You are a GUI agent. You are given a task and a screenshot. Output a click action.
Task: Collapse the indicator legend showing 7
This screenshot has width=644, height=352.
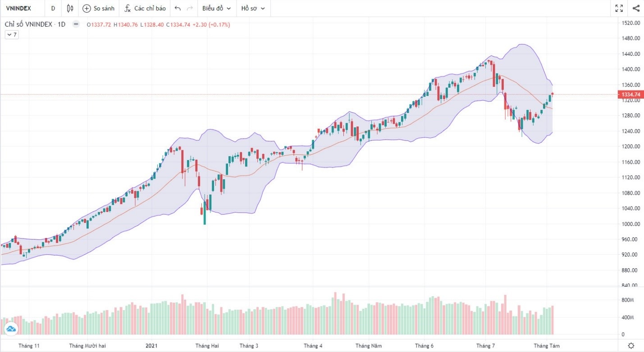pos(11,35)
